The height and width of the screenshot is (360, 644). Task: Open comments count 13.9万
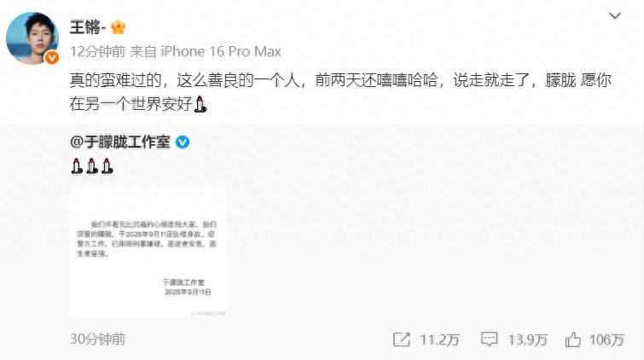528,340
